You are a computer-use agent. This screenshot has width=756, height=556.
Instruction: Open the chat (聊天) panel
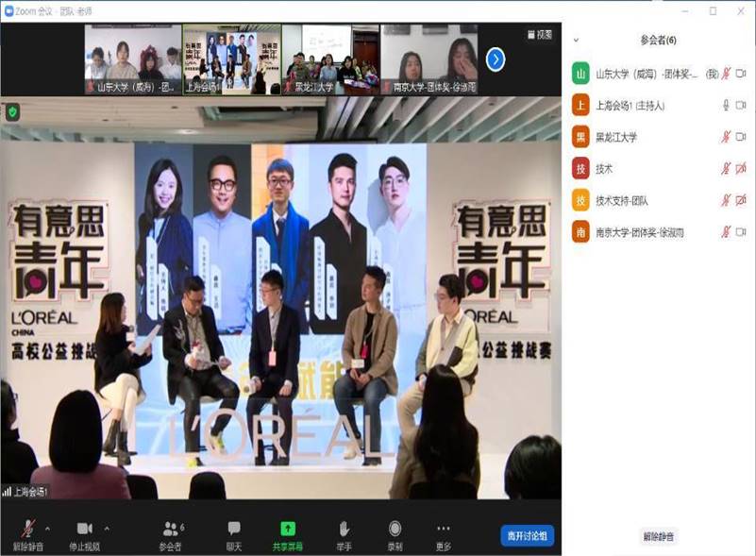(x=233, y=529)
